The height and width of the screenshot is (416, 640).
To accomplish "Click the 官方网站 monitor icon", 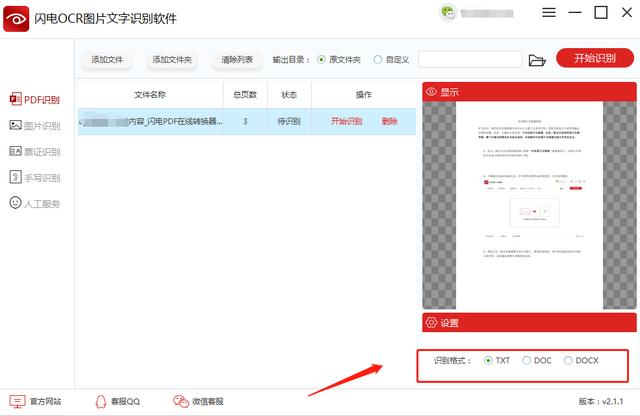I will (x=17, y=402).
